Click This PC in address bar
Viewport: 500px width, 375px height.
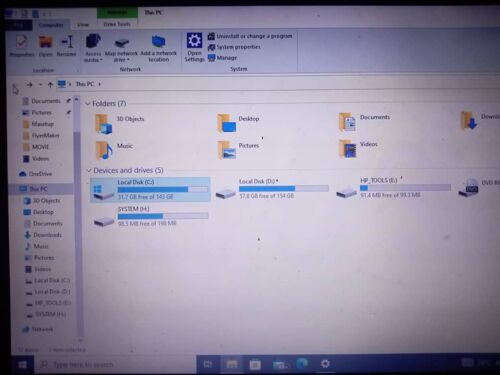point(85,84)
